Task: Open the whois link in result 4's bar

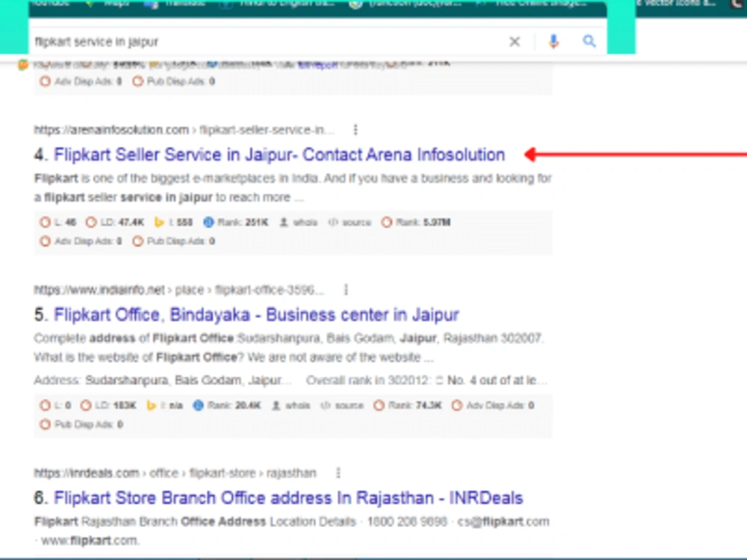Action: (x=298, y=223)
